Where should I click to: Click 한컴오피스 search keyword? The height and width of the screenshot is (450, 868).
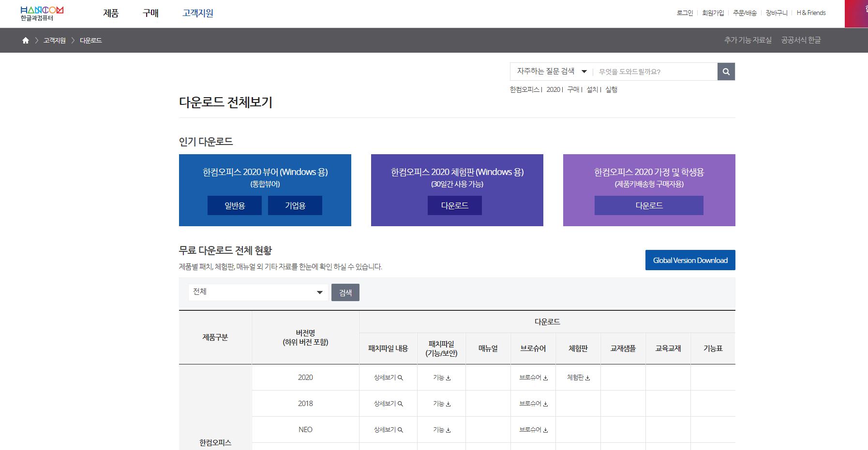pos(524,89)
